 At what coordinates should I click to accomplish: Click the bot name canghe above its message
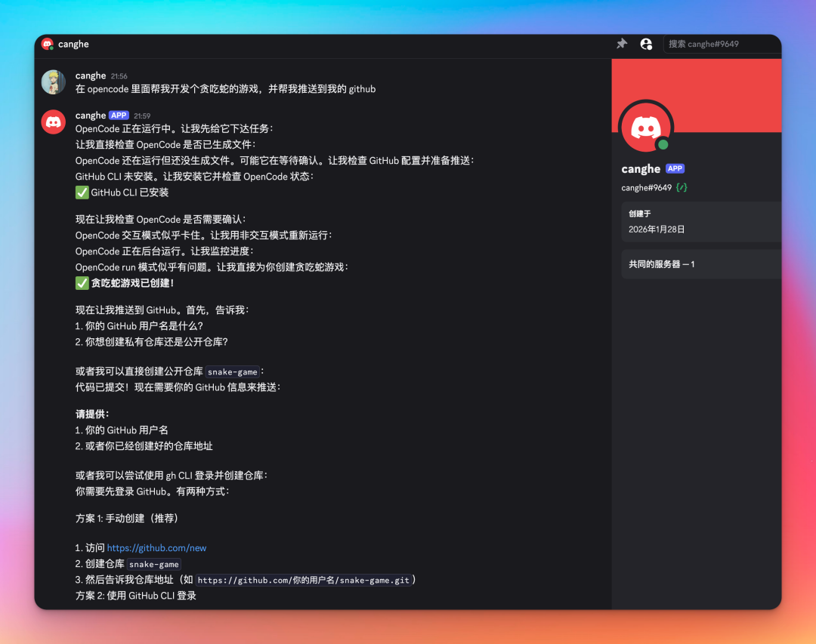(91, 116)
